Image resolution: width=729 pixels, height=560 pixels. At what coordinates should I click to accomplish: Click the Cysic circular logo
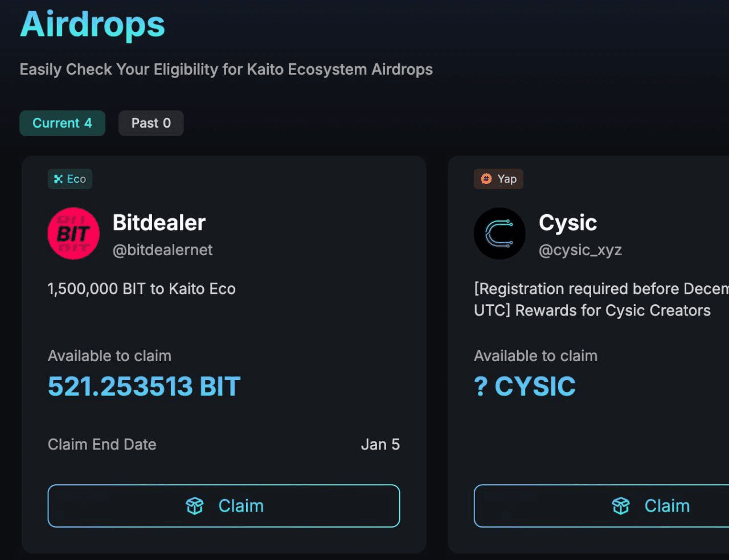coord(499,234)
